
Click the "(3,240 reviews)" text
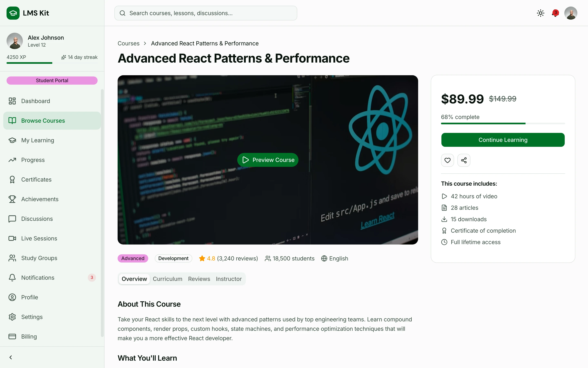[237, 258]
